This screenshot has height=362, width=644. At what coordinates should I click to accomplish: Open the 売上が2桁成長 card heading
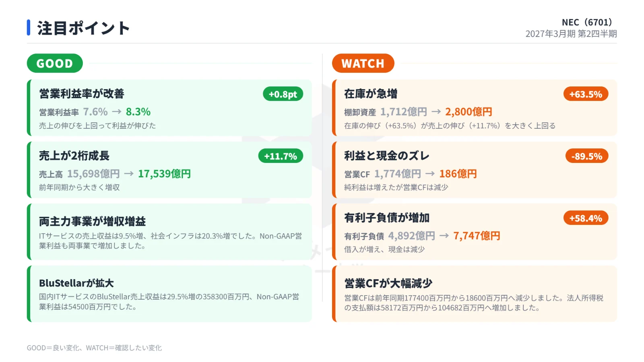coord(74,156)
